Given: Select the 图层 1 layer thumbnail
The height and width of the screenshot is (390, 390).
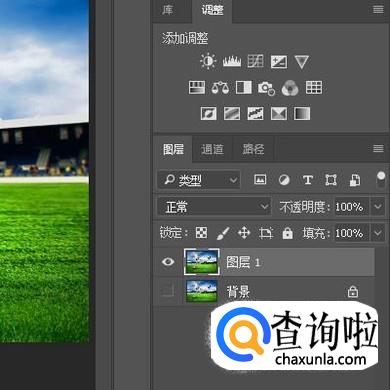Looking at the screenshot, I should 202,262.
